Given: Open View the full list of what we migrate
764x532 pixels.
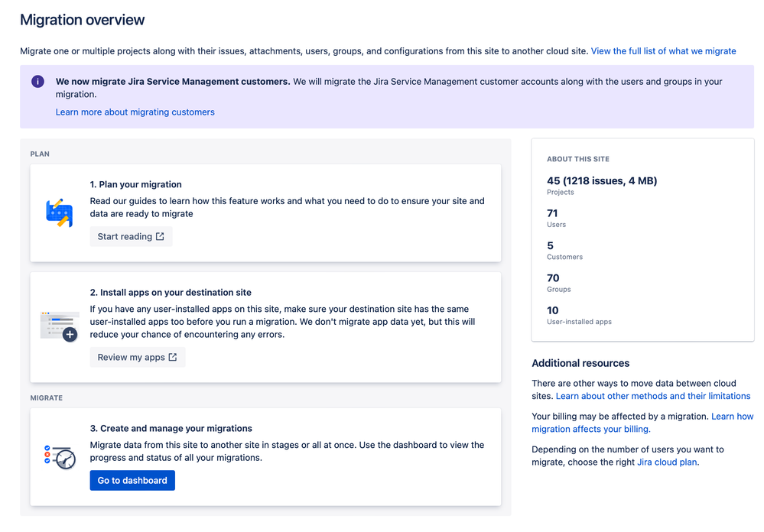Looking at the screenshot, I should point(663,51).
